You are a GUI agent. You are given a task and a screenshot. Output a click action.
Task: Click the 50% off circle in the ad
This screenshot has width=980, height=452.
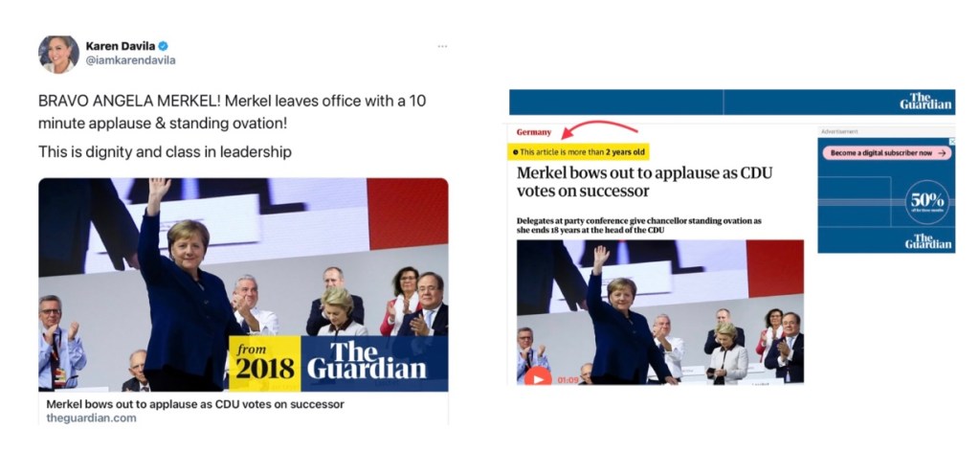coord(926,201)
